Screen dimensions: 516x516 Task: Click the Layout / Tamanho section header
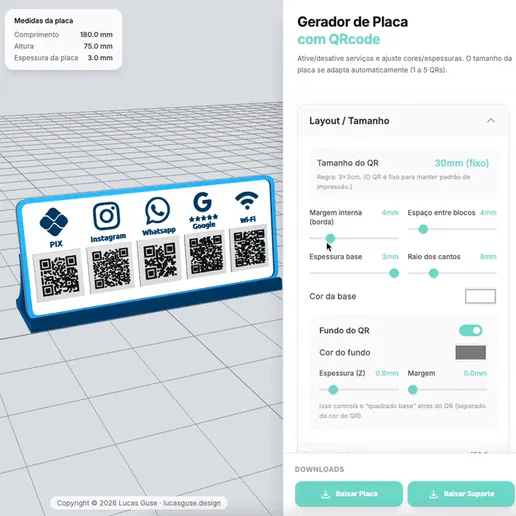pyautogui.click(x=403, y=121)
